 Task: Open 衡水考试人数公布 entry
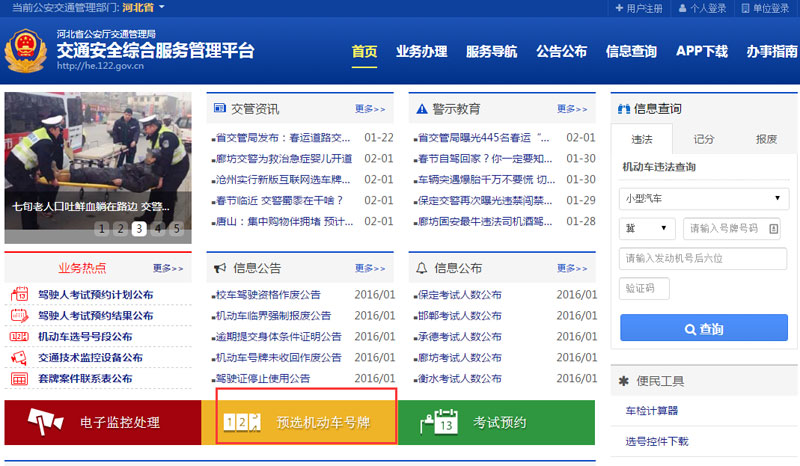pyautogui.click(x=458, y=378)
